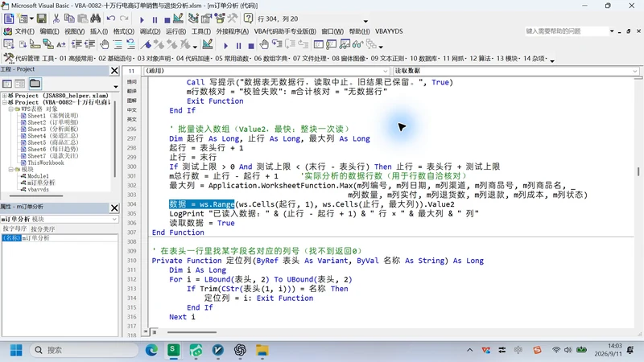Open Find with the binoculars icon
This screenshot has height=362, width=644.
click(x=96, y=19)
